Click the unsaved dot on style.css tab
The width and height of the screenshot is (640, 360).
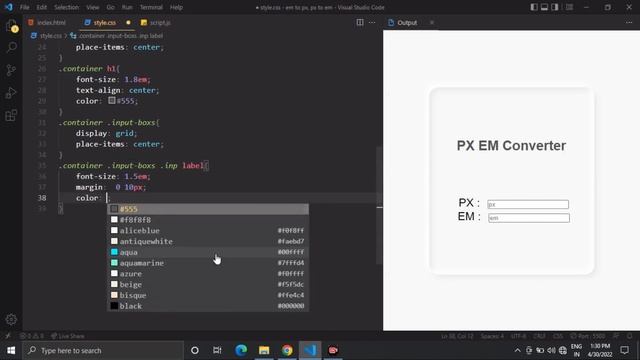click(128, 22)
